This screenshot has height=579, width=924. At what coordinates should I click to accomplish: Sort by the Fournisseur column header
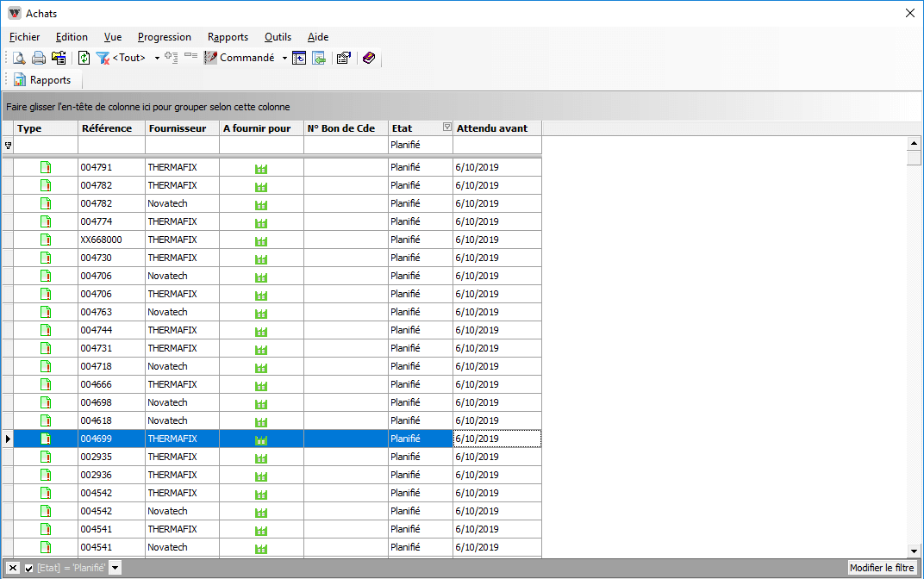tap(178, 128)
